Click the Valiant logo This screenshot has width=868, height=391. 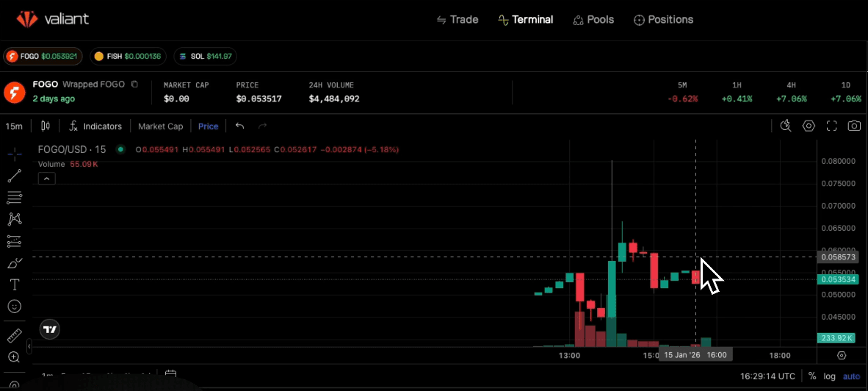[53, 19]
